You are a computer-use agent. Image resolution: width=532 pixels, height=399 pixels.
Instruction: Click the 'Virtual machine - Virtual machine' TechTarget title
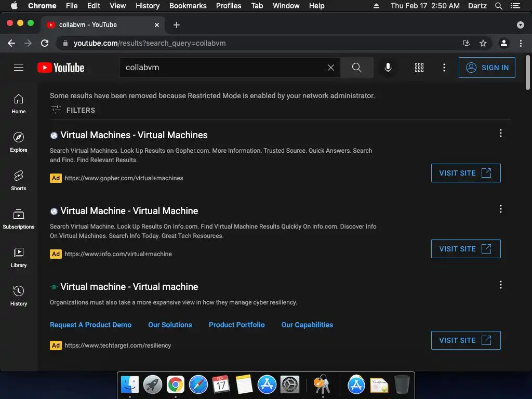(x=129, y=287)
